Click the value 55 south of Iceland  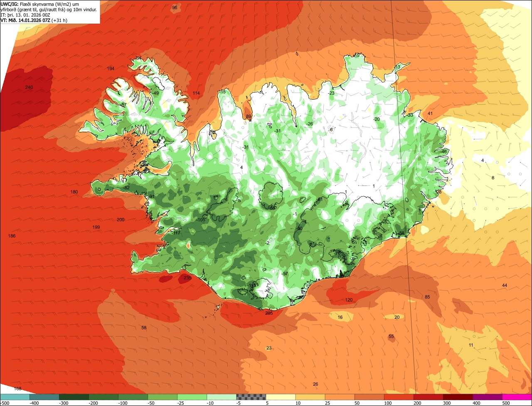391,336
